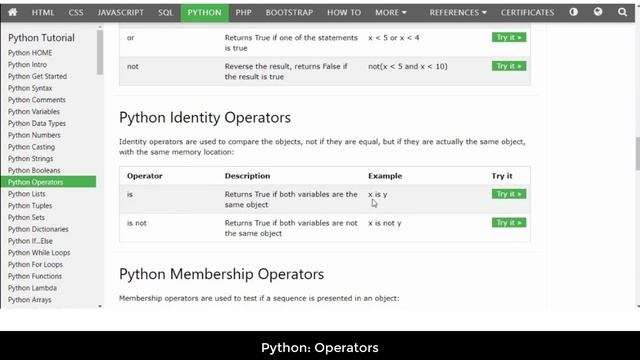Image resolution: width=640 pixels, height=360 pixels.
Task: Open Python Numbers link
Action: pos(34,135)
